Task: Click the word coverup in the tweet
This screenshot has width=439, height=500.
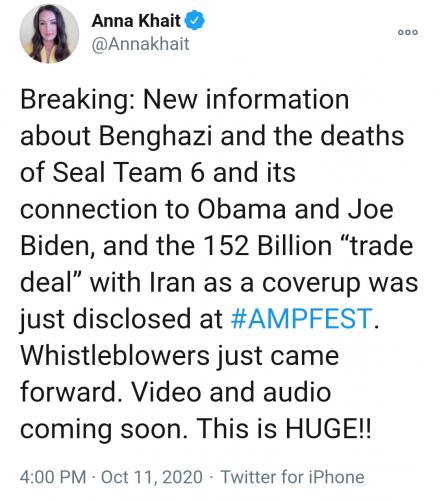Action: (311, 284)
